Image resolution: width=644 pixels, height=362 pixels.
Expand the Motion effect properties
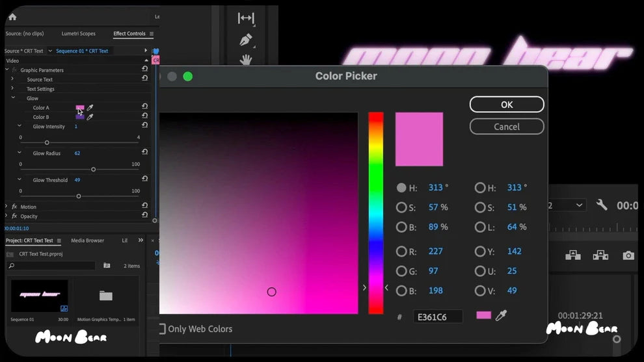[x=6, y=207]
